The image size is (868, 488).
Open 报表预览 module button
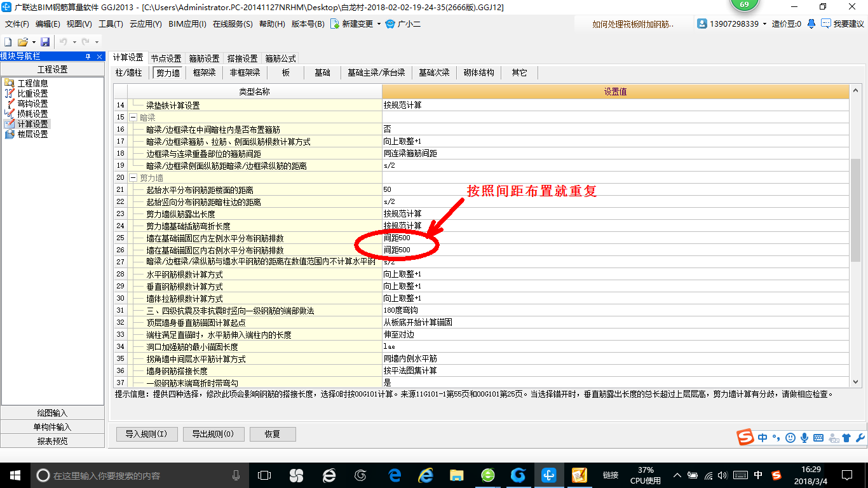(53, 441)
